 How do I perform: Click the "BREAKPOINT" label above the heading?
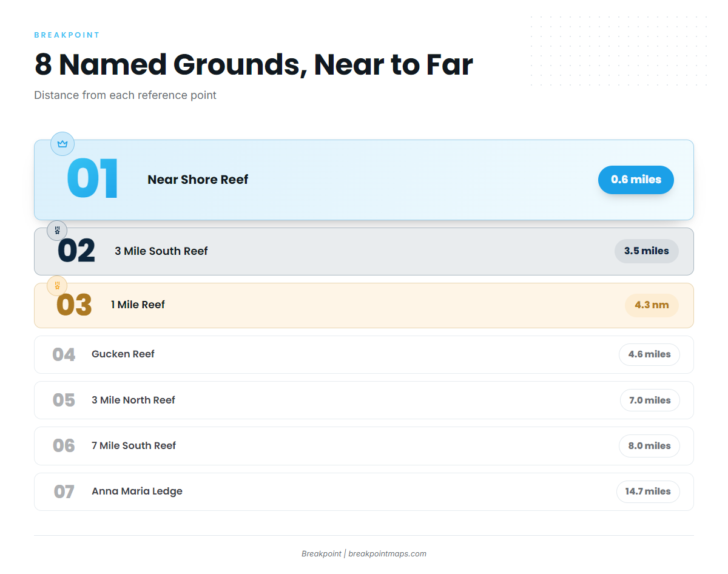tap(67, 35)
